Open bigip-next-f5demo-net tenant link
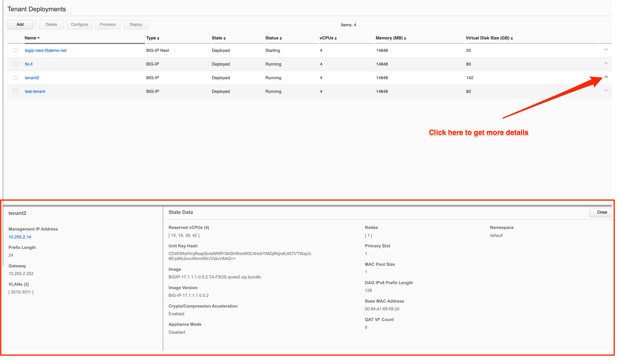The image size is (623, 364). [x=46, y=51]
